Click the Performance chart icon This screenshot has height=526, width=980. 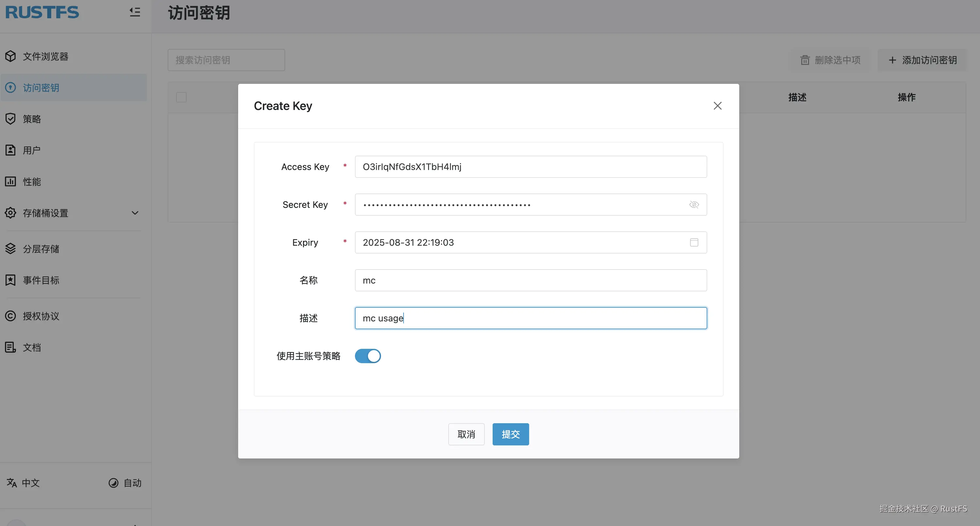tap(11, 181)
